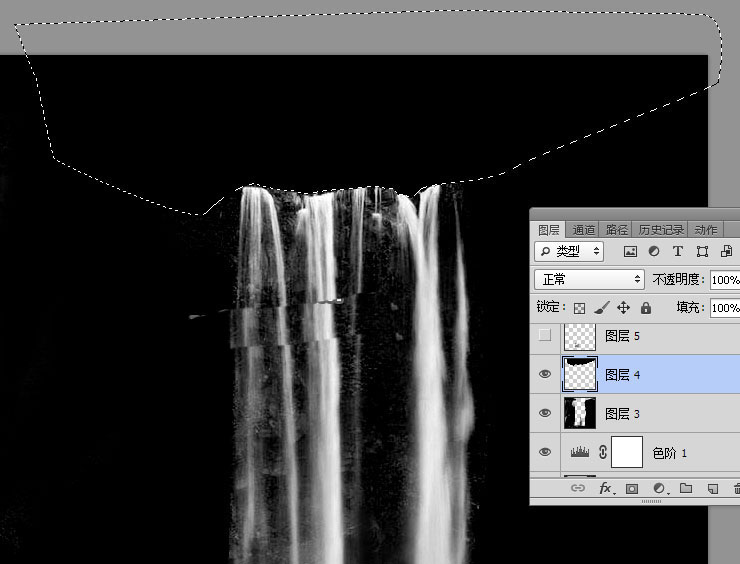This screenshot has height=564, width=740.
Task: Click the type layer filter icon
Action: pyautogui.click(x=678, y=251)
